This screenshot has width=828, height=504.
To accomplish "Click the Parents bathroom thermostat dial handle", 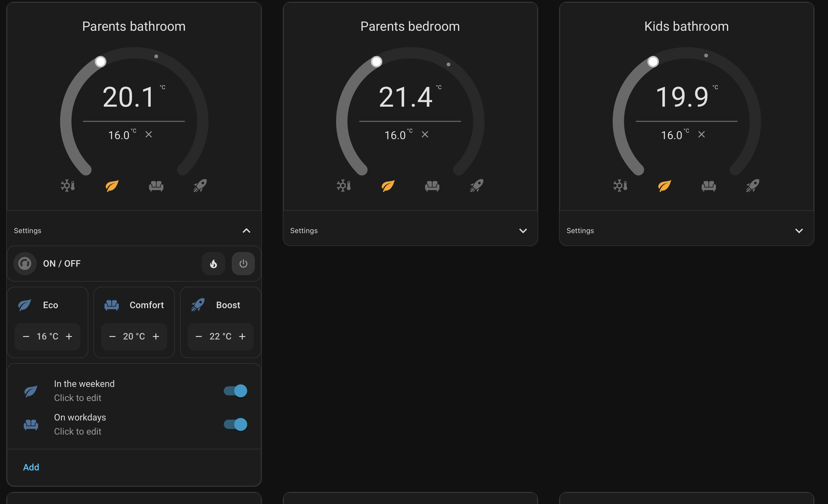I will (x=100, y=62).
